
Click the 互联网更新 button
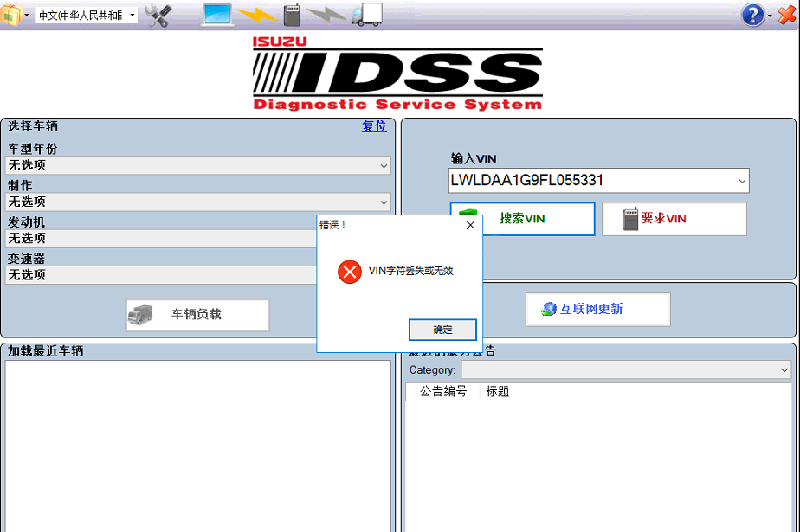pyautogui.click(x=598, y=310)
